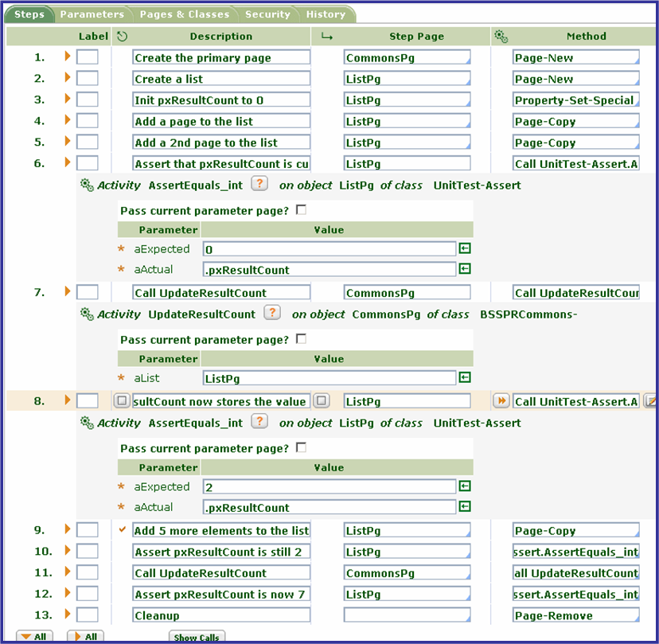Viewport: 659px width, 644px height.
Task: Open help for AssertEquals_int under step 8
Action: click(x=259, y=421)
